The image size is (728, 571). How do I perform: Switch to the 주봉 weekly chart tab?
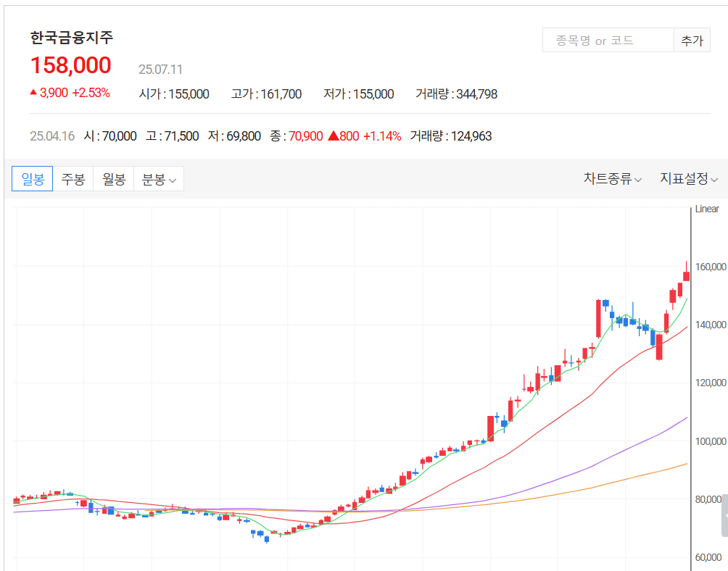(x=73, y=178)
